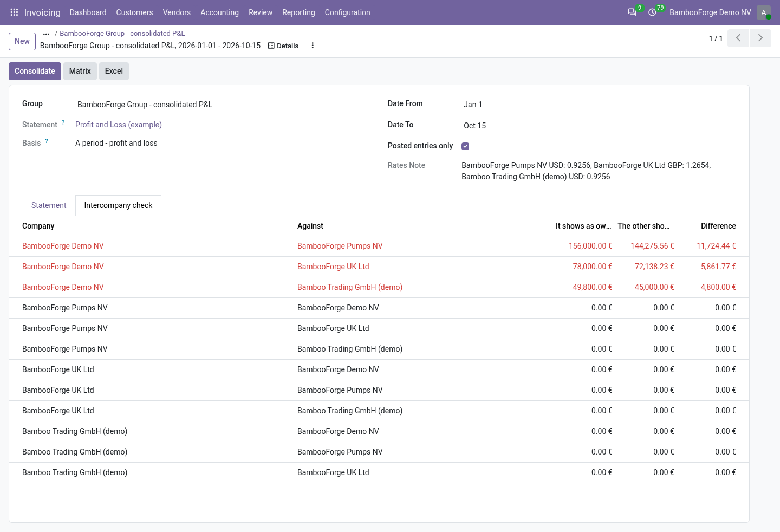
Task: Open Profit and Loss (example) link
Action: click(119, 125)
